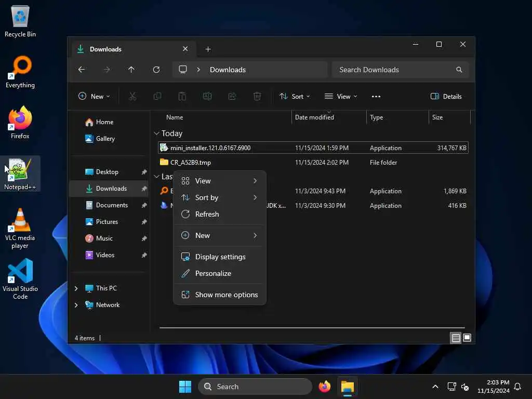Screen dimensions: 532x399
Task: Click the horizontal scrollbar in file list
Action: [x=312, y=328]
